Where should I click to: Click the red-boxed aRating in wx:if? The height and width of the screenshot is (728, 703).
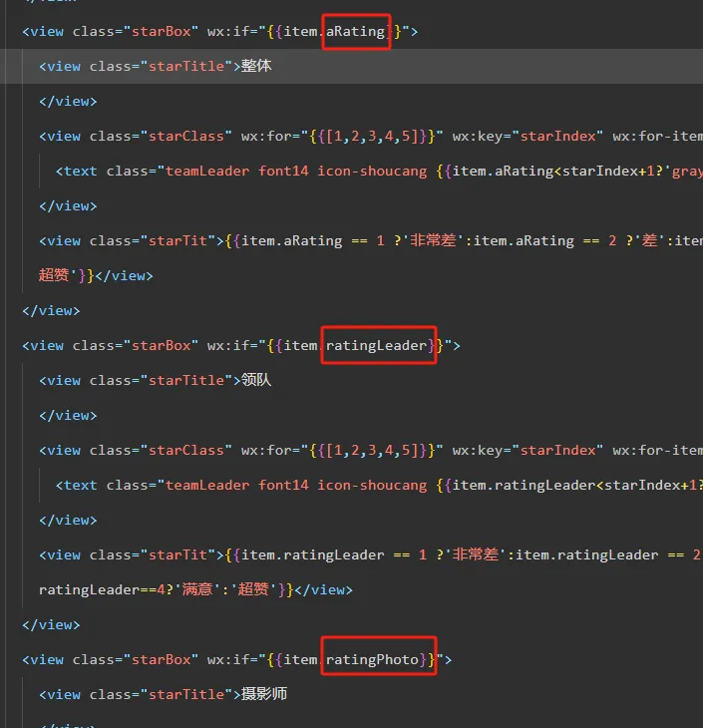[356, 31]
